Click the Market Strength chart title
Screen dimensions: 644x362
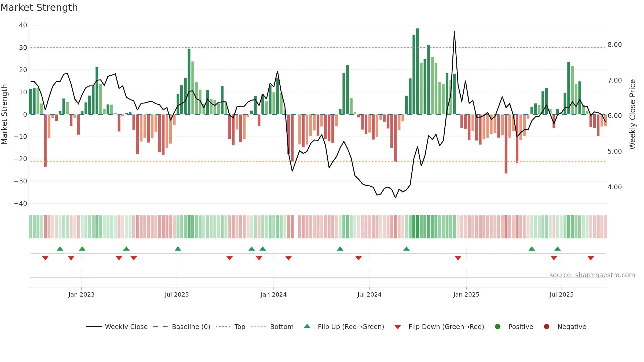pyautogui.click(x=39, y=8)
